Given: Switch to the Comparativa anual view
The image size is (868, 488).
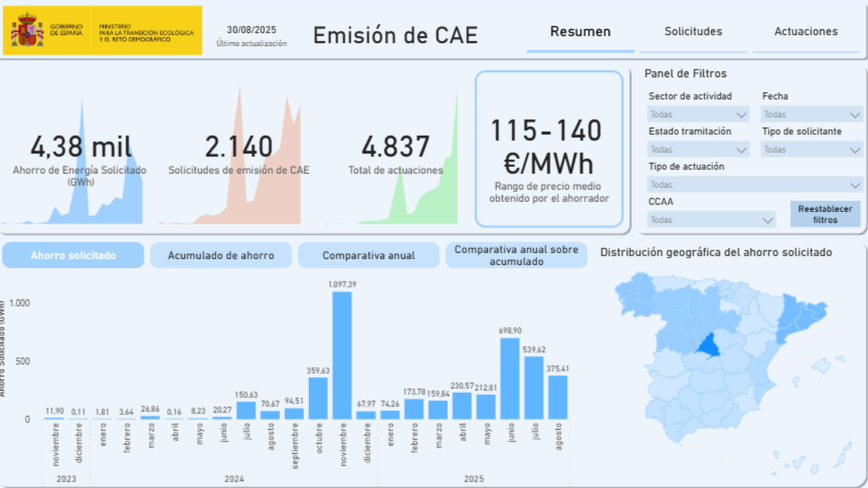Looking at the screenshot, I should click(369, 255).
